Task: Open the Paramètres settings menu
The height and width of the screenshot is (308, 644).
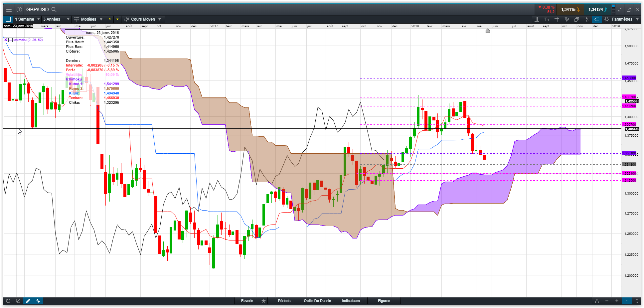Action: [621, 19]
